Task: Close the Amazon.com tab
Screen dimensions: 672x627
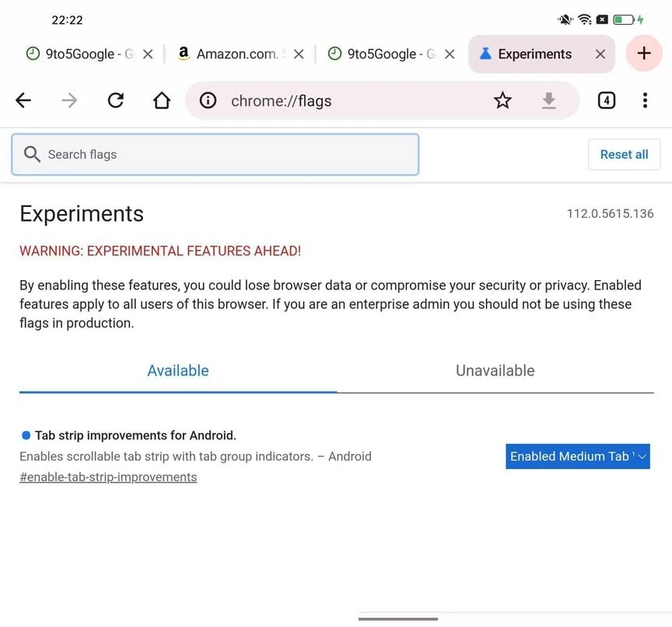Action: pos(299,54)
